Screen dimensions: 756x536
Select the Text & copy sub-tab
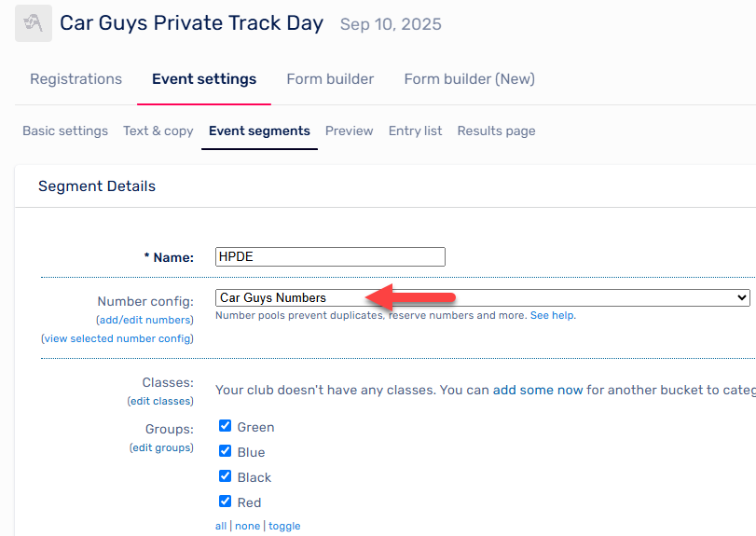[x=158, y=131]
